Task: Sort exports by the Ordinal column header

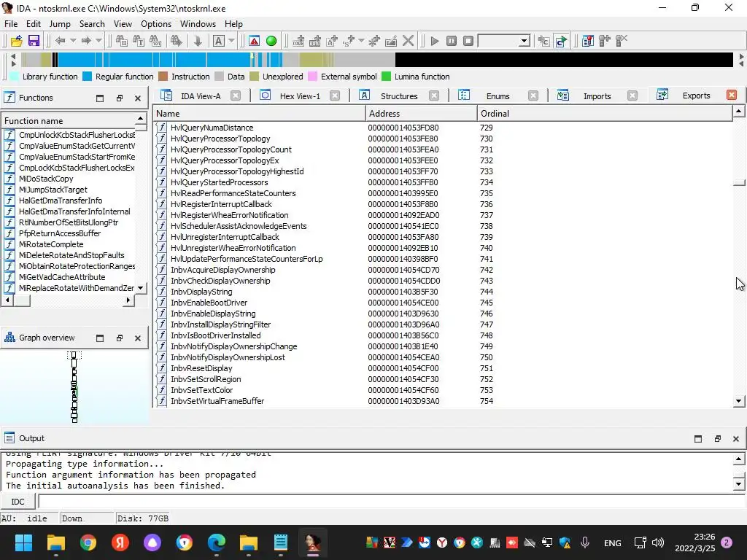Action: point(605,114)
